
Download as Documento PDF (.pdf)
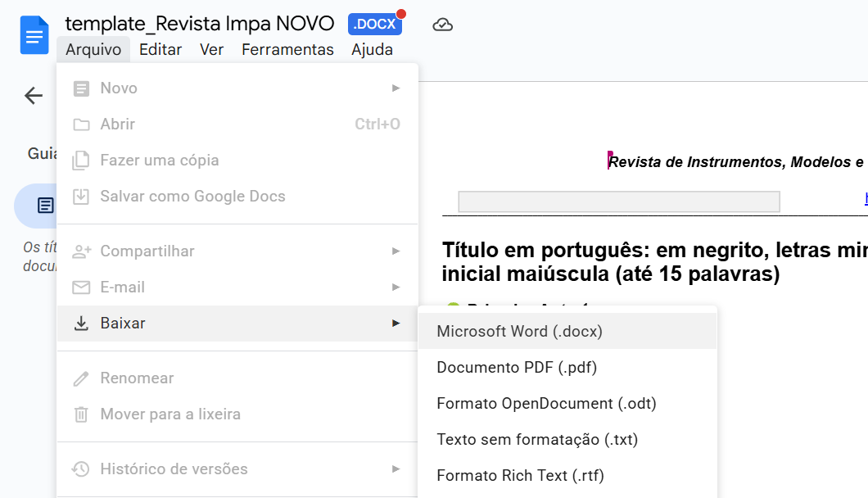(x=517, y=368)
